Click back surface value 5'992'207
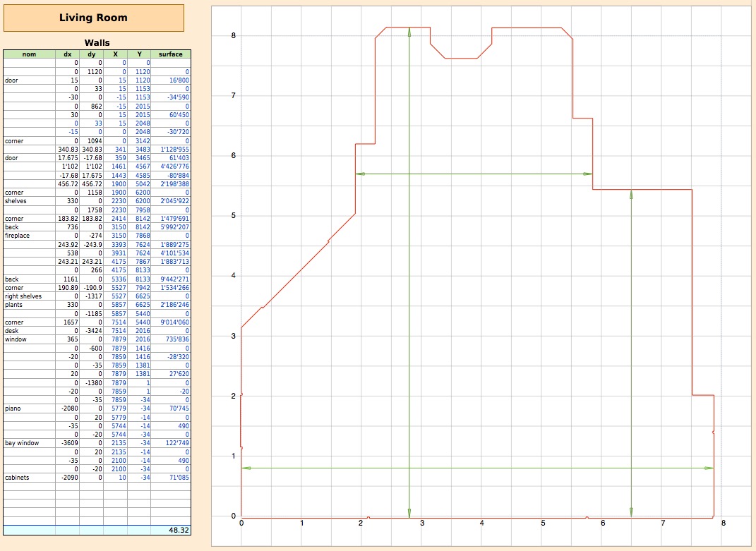Viewport: 756px width, 551px height. (x=175, y=227)
